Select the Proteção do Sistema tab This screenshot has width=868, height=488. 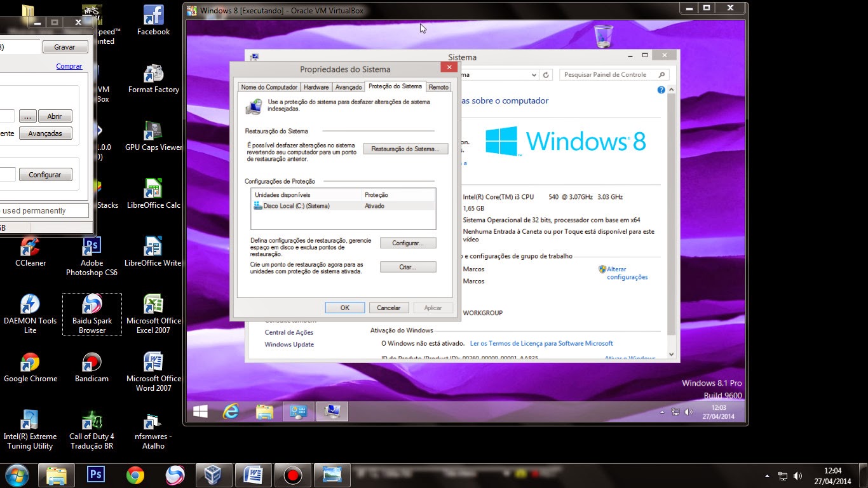tap(395, 86)
